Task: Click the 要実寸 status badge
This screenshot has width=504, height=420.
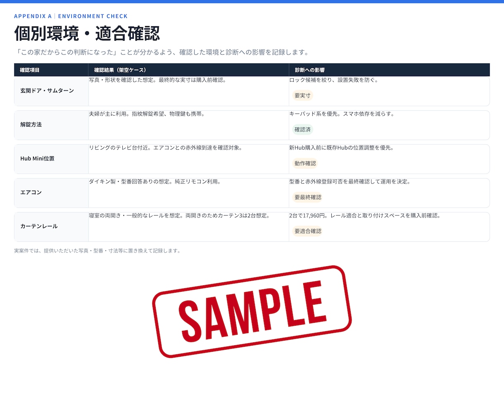Action: click(302, 95)
